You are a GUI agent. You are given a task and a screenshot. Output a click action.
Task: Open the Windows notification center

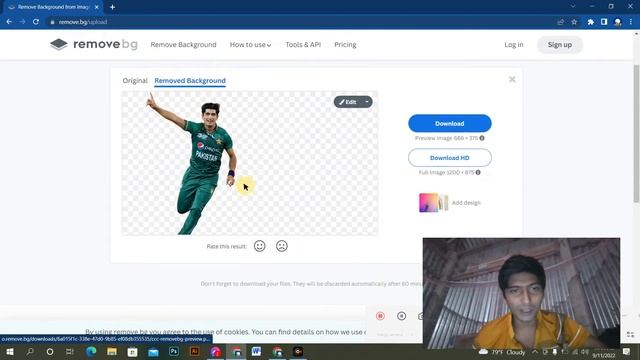627,351
